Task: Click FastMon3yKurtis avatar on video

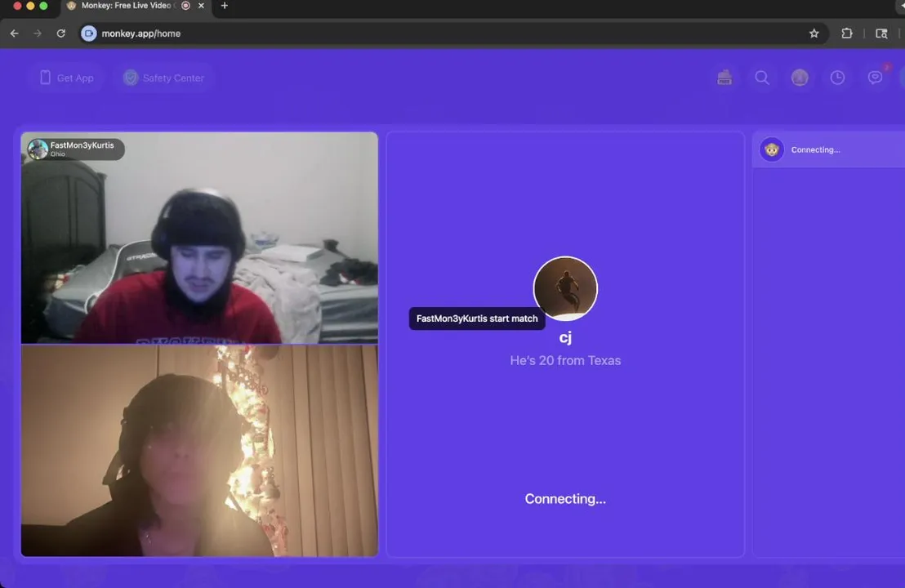Action: tap(38, 149)
